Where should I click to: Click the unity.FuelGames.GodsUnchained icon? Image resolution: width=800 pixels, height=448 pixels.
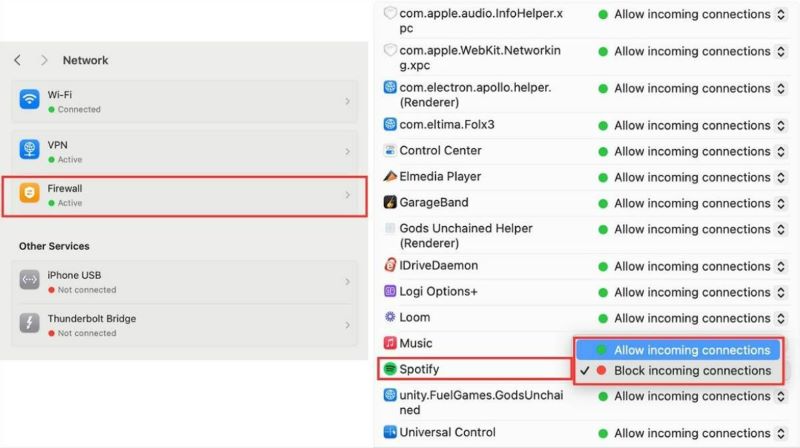(x=390, y=395)
